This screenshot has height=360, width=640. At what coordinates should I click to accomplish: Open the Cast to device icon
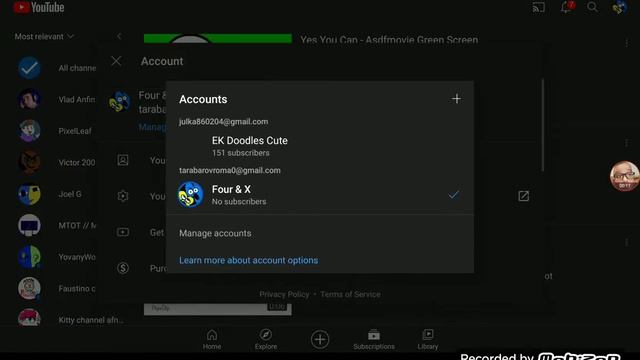click(x=538, y=7)
